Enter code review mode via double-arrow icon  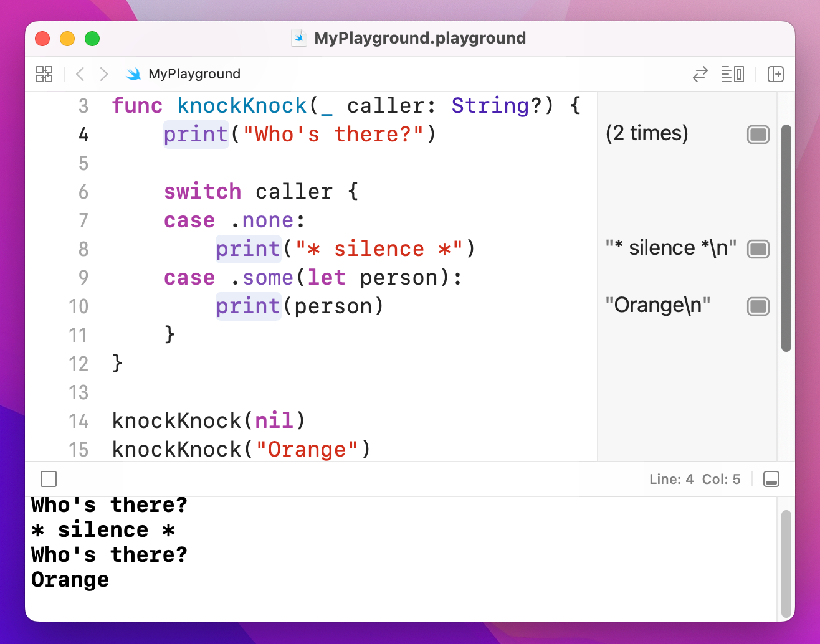point(700,73)
